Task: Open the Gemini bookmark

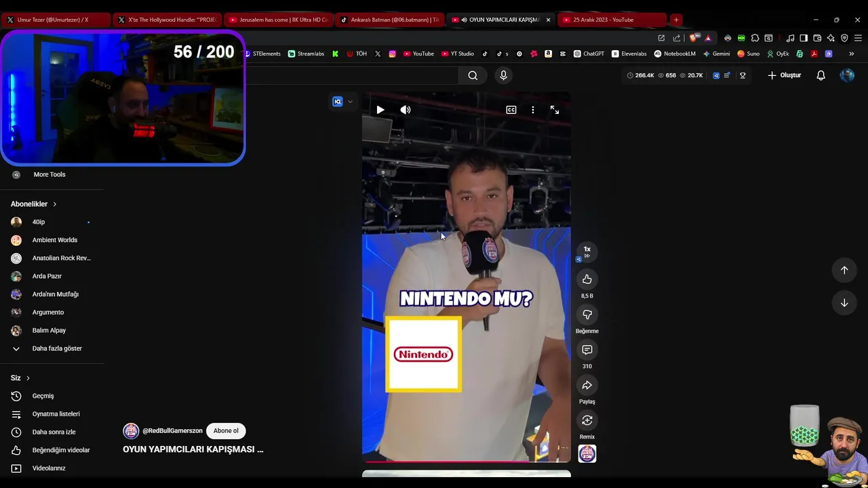Action: pos(716,54)
